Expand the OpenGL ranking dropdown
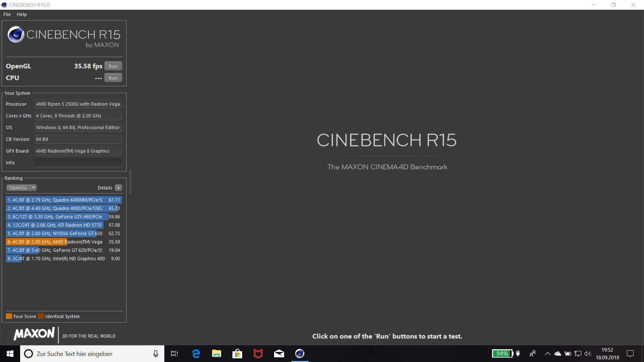The width and height of the screenshot is (644, 362). click(x=21, y=188)
